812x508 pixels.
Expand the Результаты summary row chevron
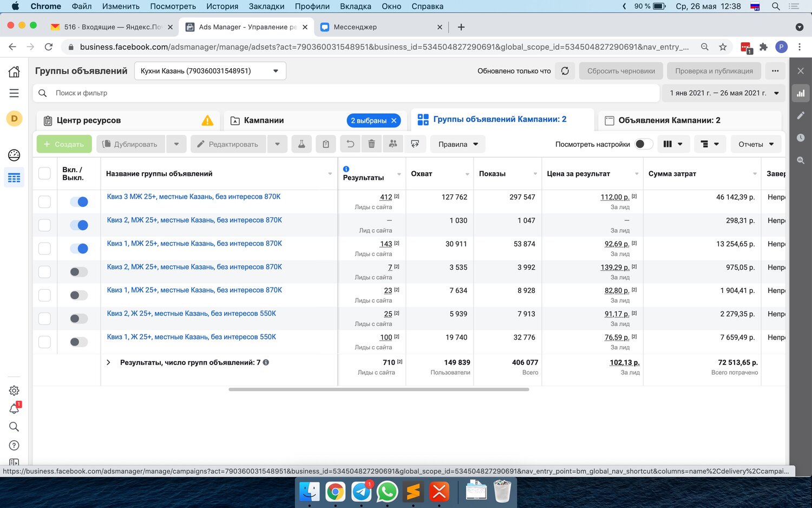point(108,362)
